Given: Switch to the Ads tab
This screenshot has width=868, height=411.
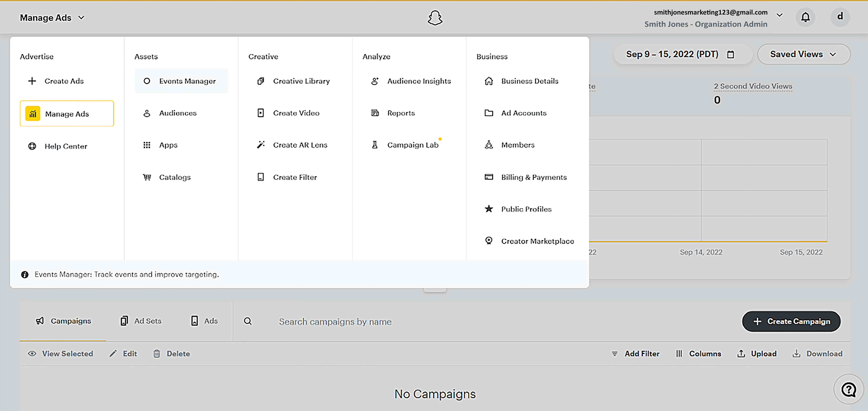Looking at the screenshot, I should (204, 321).
